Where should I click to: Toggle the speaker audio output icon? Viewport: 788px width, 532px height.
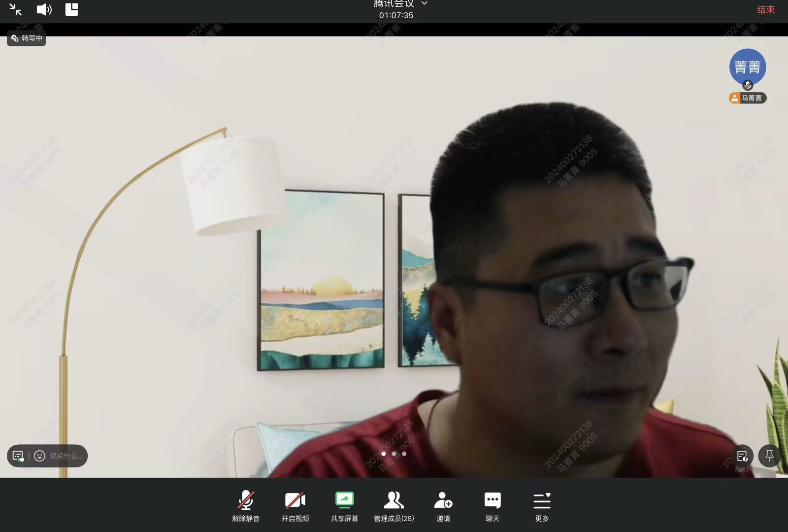pos(44,10)
